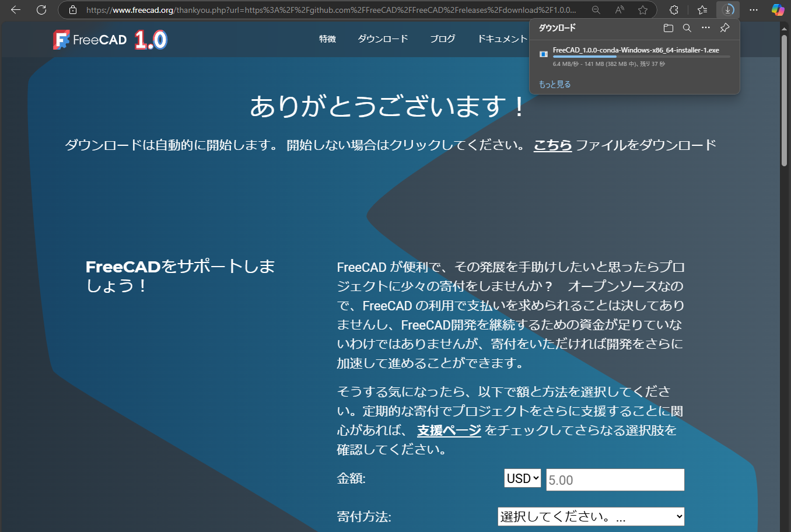Open more options in downloads panel

706,28
